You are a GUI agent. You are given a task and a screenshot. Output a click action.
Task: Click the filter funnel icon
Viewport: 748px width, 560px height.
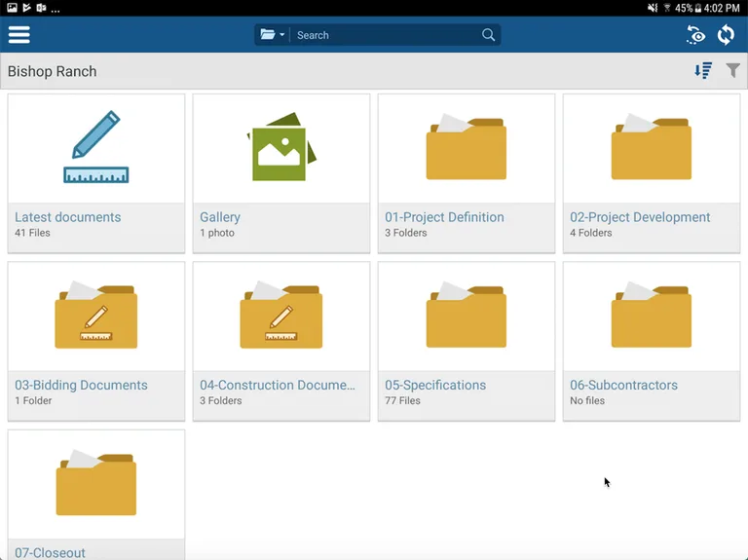[x=733, y=71]
